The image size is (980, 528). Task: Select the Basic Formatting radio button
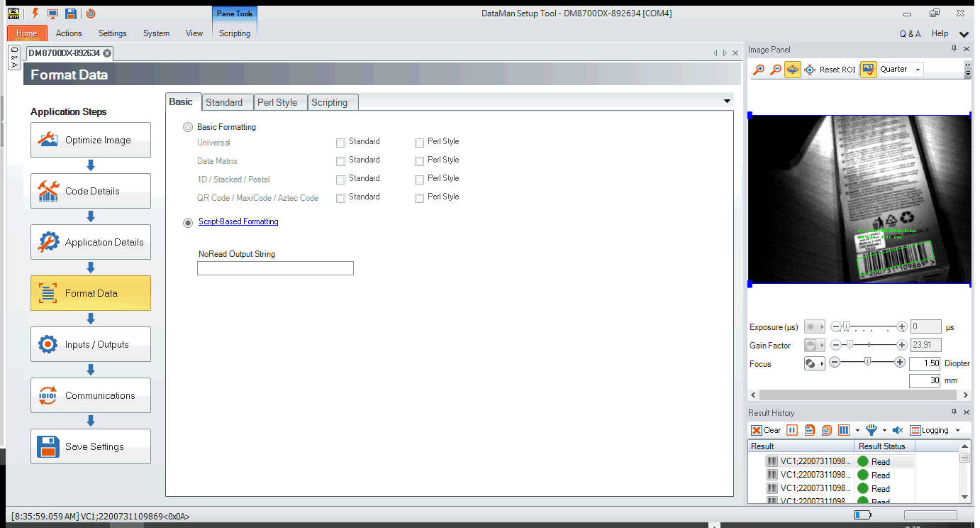188,127
